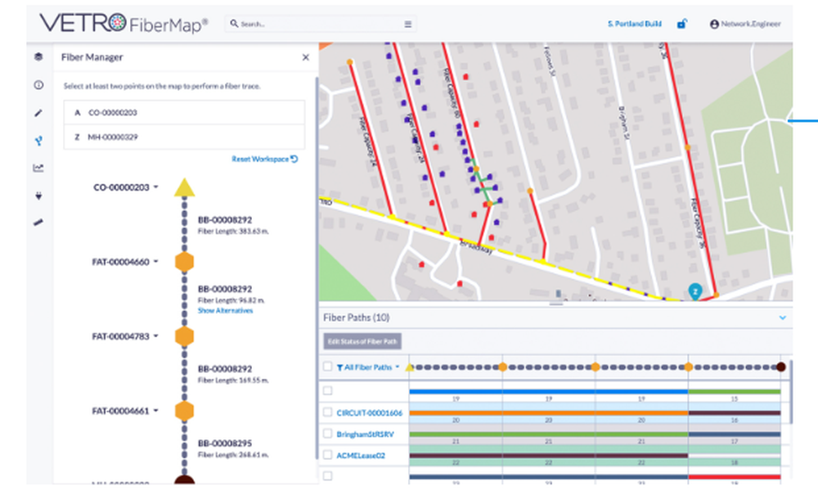The image size is (818, 504).
Task: Click the reset arrow icon beside Reset Workspace
Action: (x=294, y=159)
